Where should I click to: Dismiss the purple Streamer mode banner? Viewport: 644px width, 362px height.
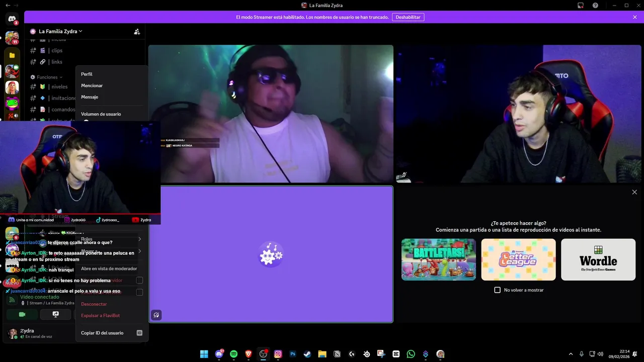click(635, 17)
